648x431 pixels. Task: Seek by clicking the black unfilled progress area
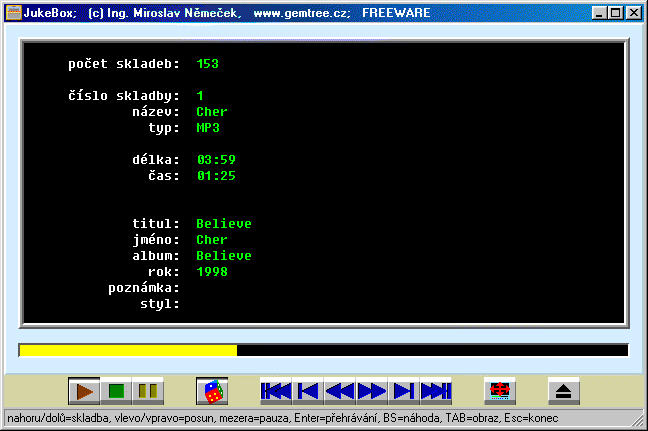(x=430, y=350)
